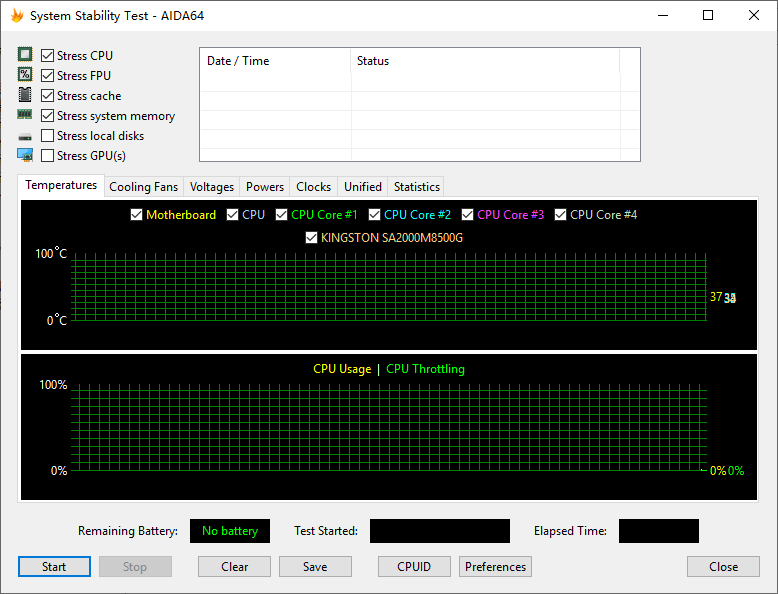
Task: Switch to the Cooling Fans tab
Action: [x=143, y=187]
